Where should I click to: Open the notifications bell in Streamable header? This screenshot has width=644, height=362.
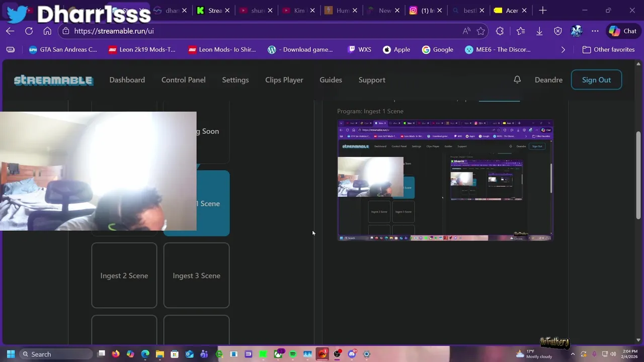517,79
